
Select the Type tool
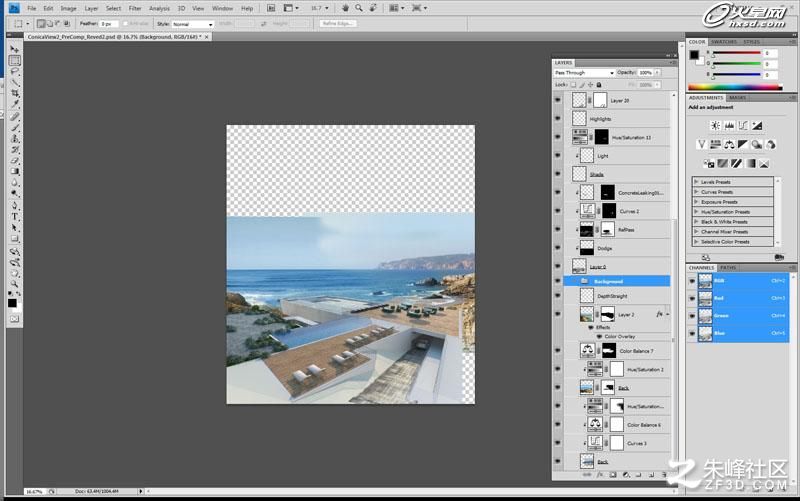click(15, 217)
